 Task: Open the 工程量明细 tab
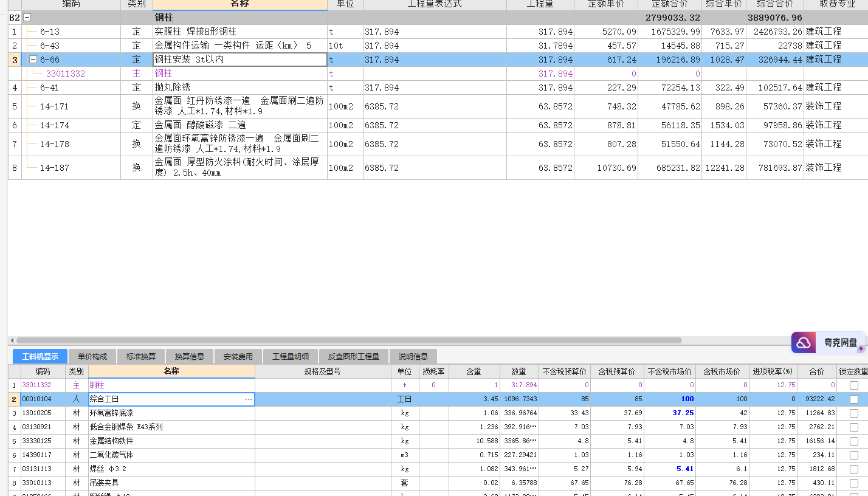[291, 356]
